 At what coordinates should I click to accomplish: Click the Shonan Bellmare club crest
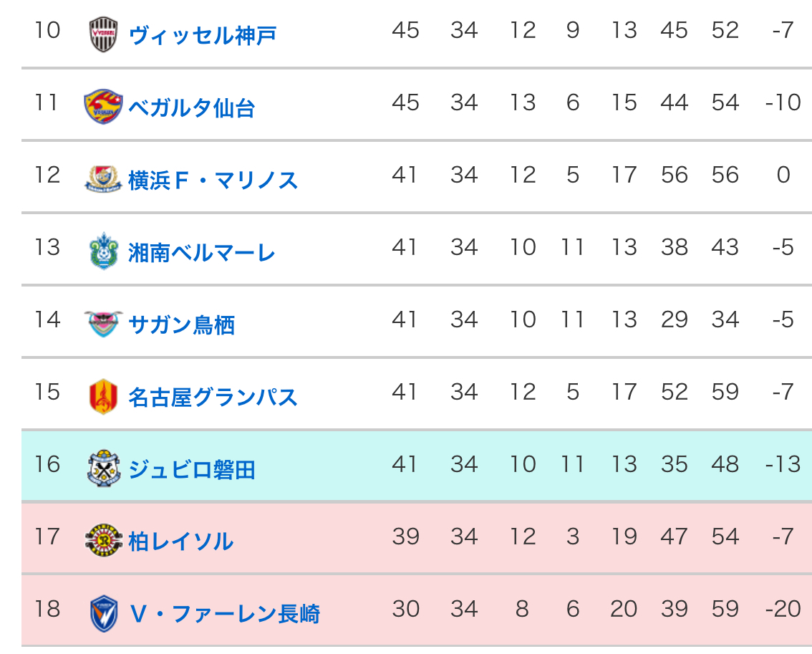[103, 251]
